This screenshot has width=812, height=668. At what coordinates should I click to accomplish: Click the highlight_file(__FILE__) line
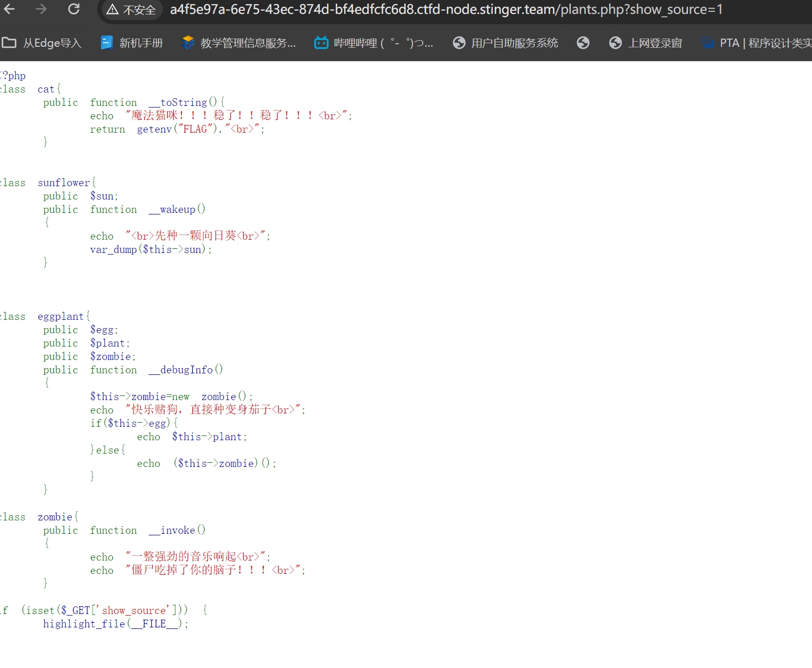click(115, 624)
